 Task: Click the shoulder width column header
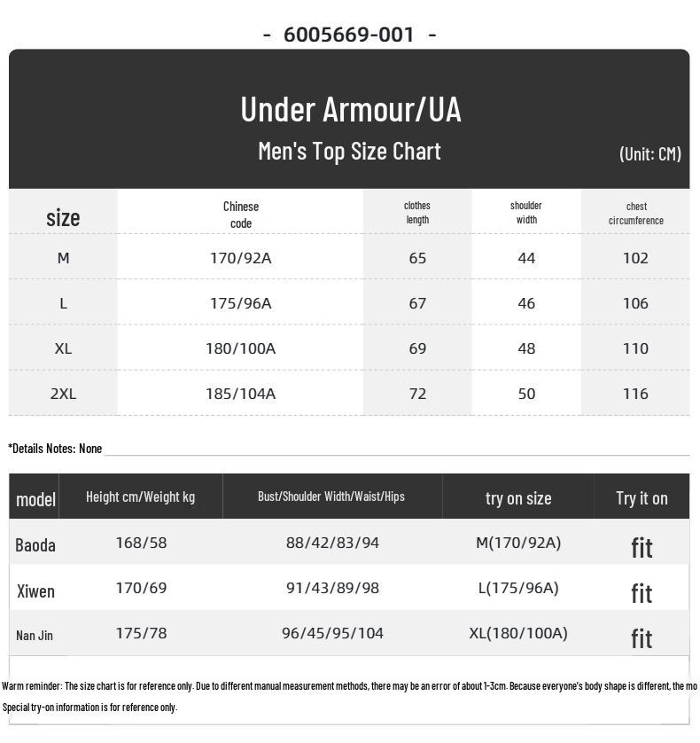[526, 212]
